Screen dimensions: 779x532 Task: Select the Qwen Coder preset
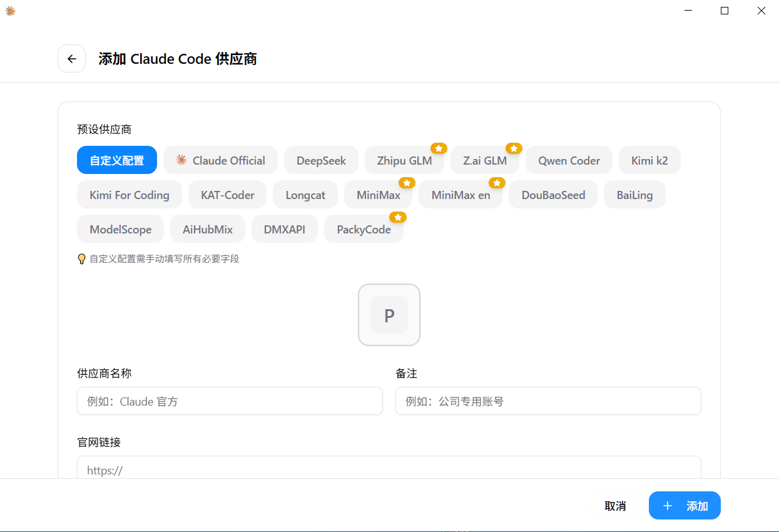click(569, 160)
